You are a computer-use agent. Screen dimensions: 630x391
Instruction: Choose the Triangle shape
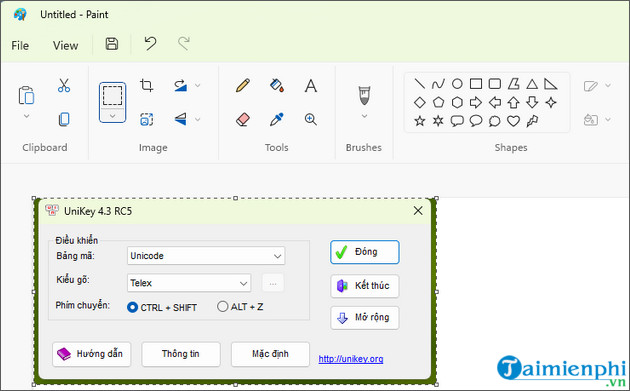coord(532,84)
